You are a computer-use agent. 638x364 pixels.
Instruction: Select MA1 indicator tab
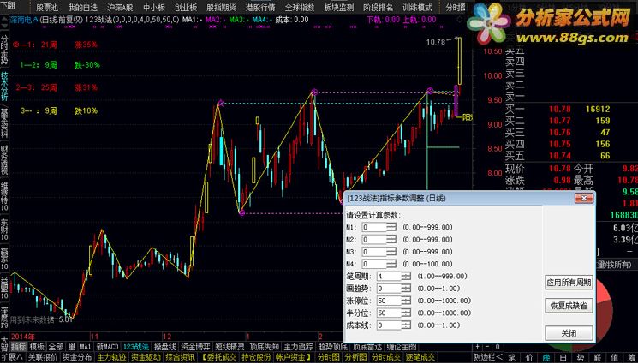click(x=85, y=347)
